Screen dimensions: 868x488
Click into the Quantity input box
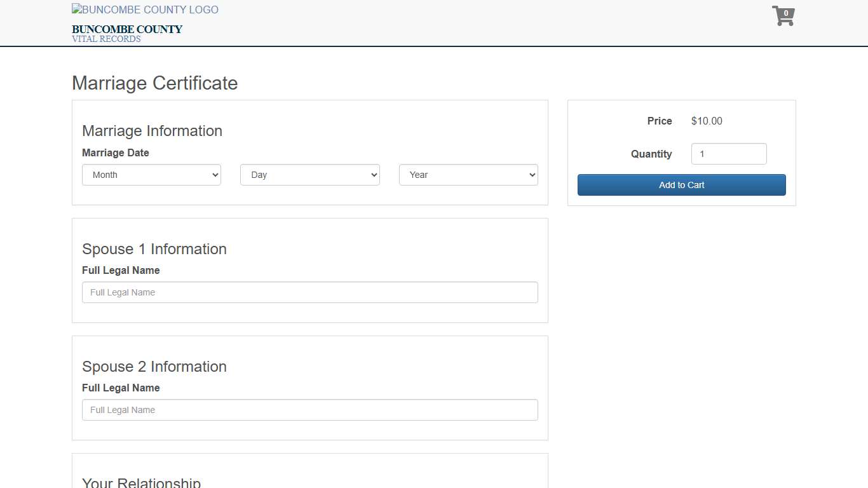728,154
